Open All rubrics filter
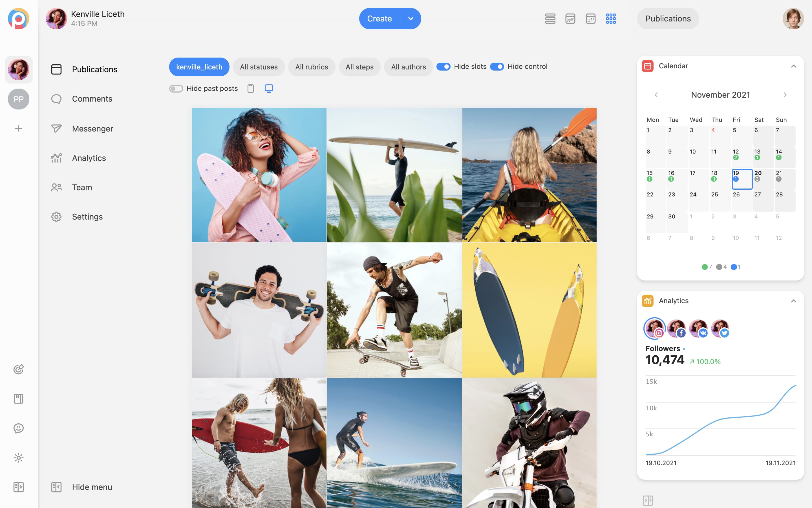 click(x=312, y=67)
